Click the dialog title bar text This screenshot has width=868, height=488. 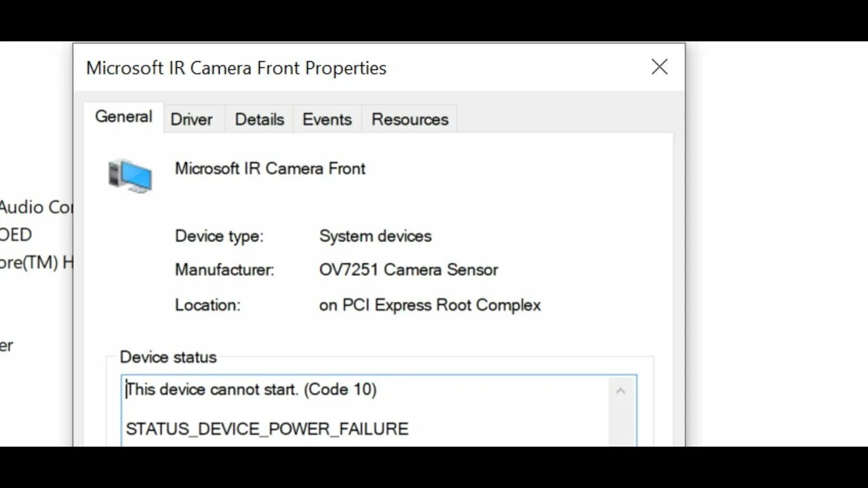coord(236,68)
